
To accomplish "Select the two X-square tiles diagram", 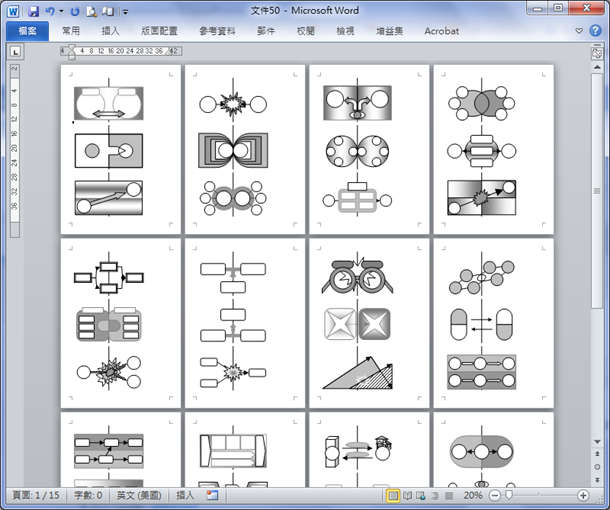I will click(x=357, y=324).
